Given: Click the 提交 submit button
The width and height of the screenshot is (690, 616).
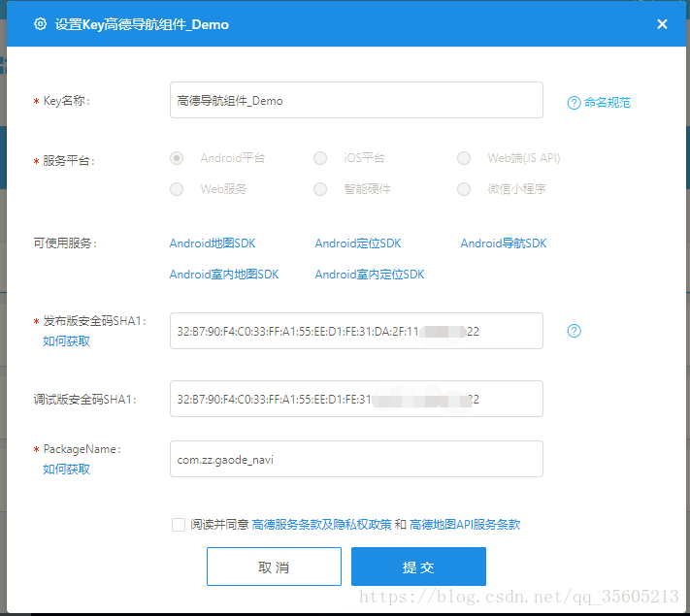Looking at the screenshot, I should [418, 567].
